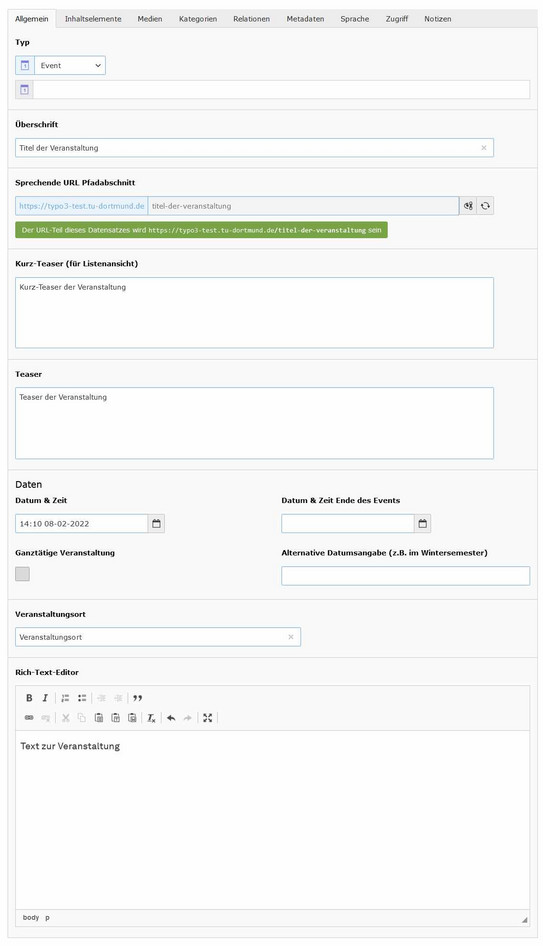
Task: Insert a bulleted list in the editor
Action: click(82, 698)
